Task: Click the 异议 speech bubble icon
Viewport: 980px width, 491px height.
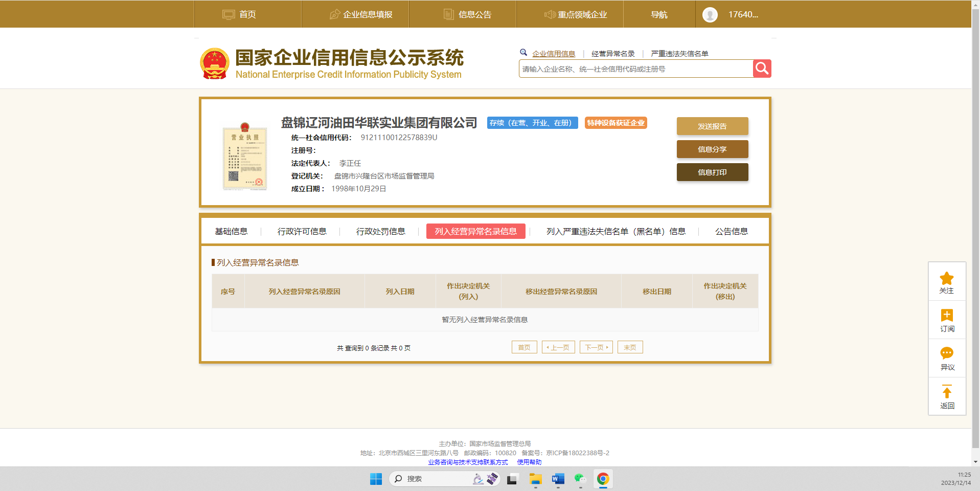Action: (x=946, y=353)
